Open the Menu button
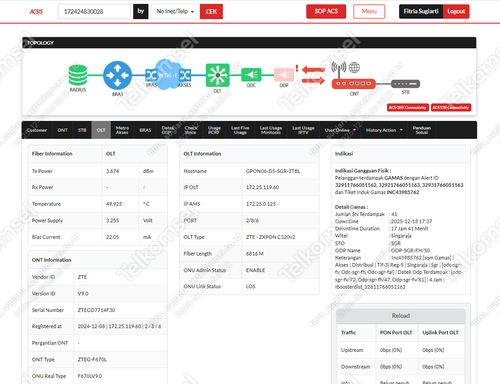500x384 pixels. point(369,11)
